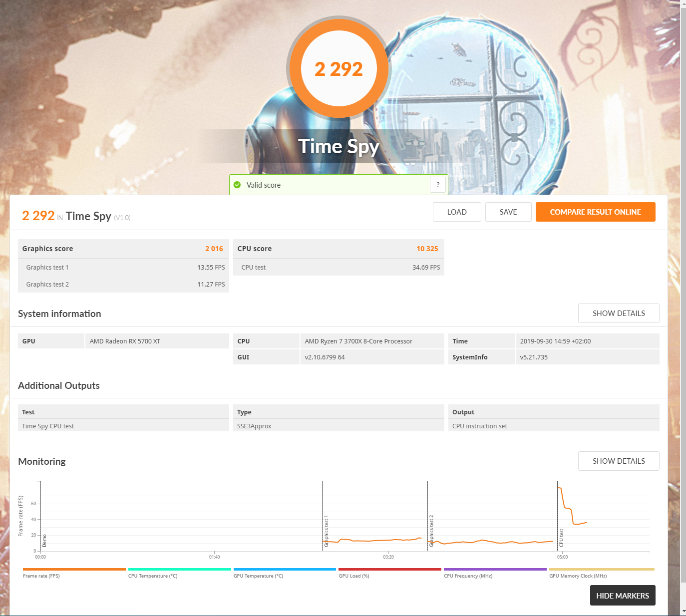Toggle GPU Load (%) legend swatch
This screenshot has height=616, width=686.
pos(390,569)
